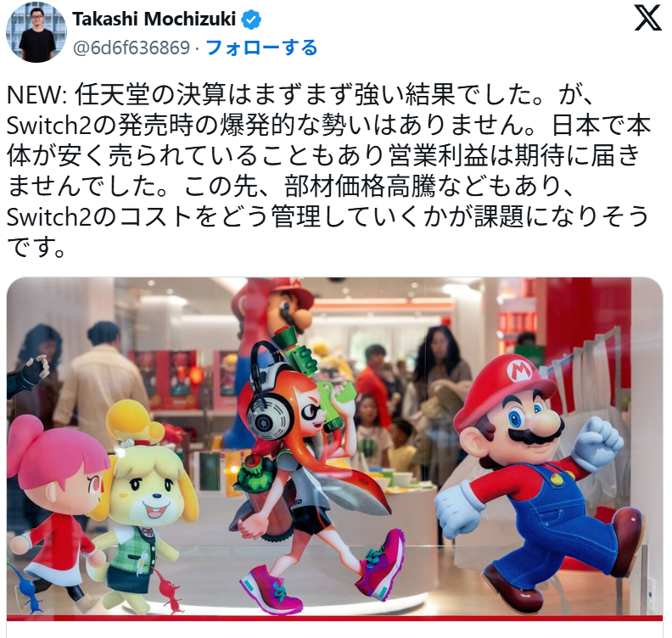Click the M emblem on Mario's cap
The height and width of the screenshot is (638, 672).
520,369
